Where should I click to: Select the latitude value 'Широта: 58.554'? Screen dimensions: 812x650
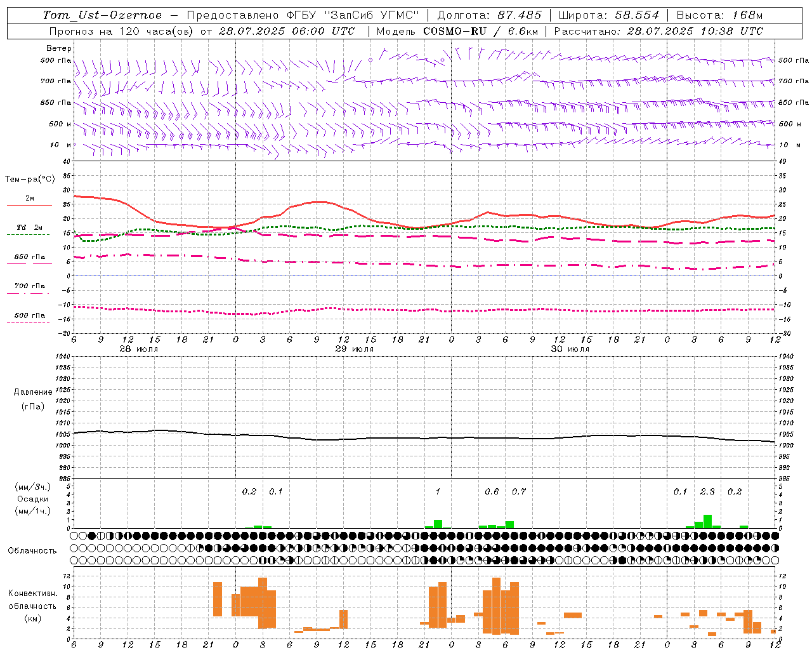(x=609, y=15)
